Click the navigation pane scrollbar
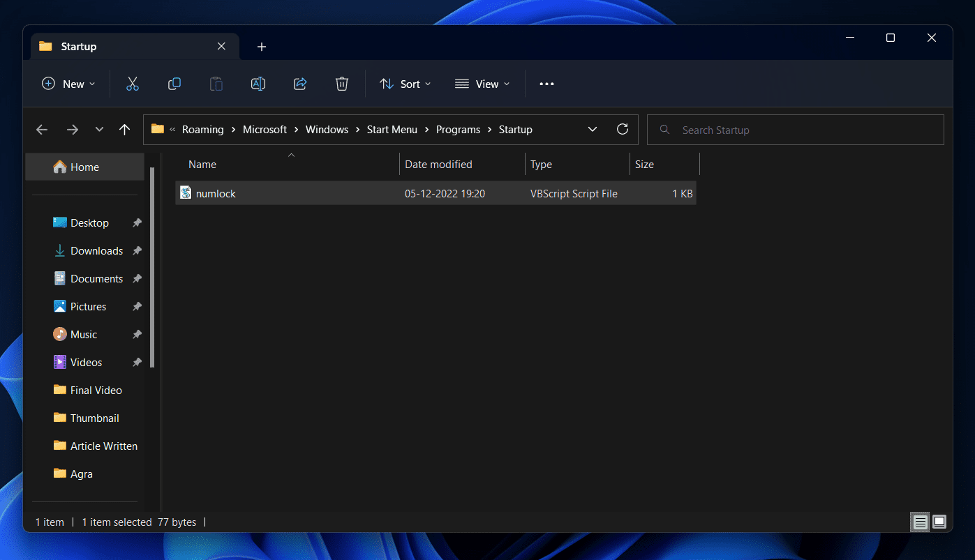This screenshot has height=560, width=975. point(152,265)
